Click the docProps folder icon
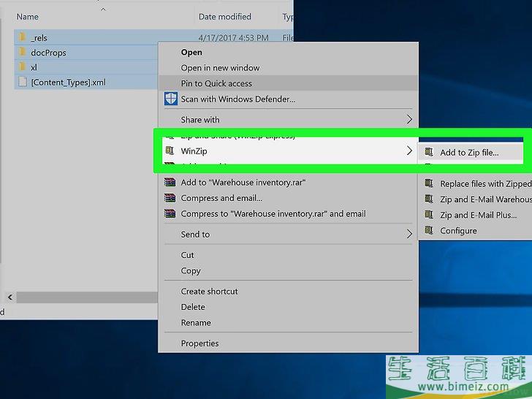The image size is (532, 399). (x=21, y=52)
